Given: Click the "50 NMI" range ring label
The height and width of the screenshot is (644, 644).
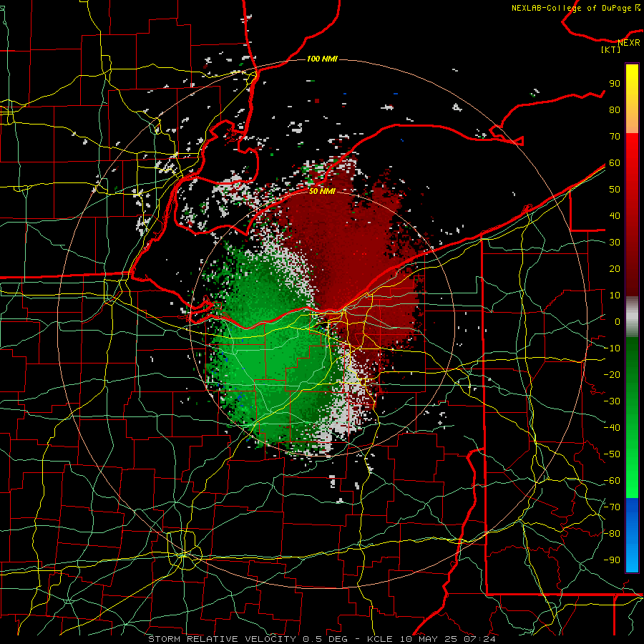Looking at the screenshot, I should tap(322, 191).
